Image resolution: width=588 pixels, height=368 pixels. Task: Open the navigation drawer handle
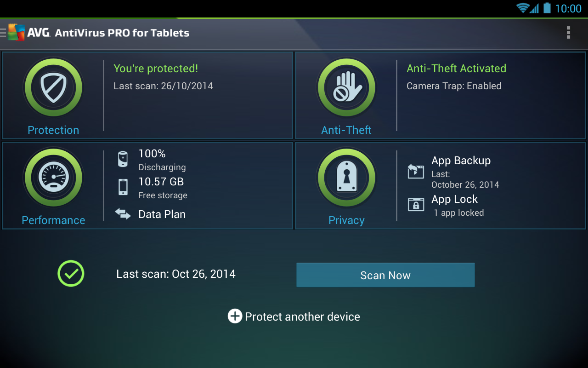coord(4,32)
